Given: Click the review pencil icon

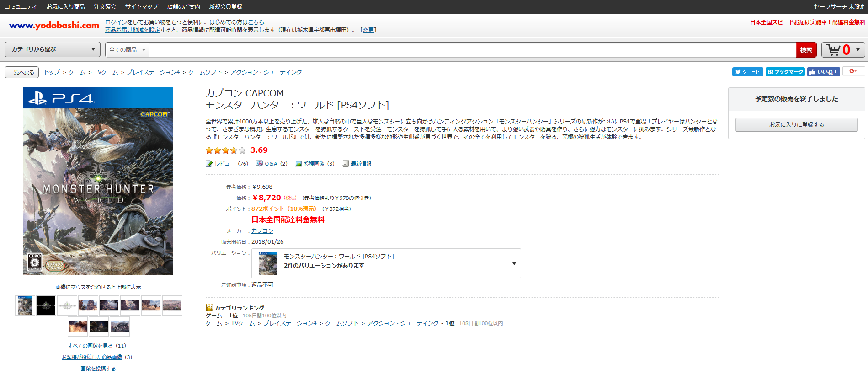Looking at the screenshot, I should click(x=209, y=164).
